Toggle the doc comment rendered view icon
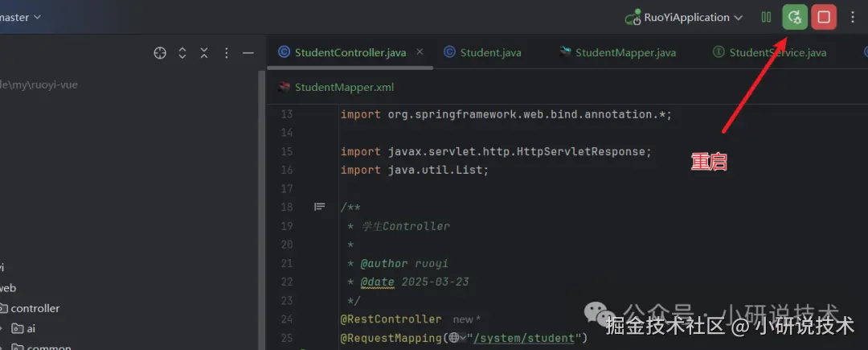The width and height of the screenshot is (868, 350). point(319,207)
